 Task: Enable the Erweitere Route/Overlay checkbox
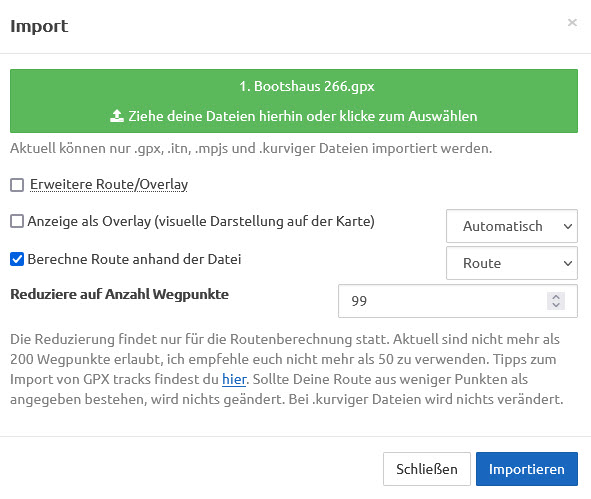(x=17, y=185)
